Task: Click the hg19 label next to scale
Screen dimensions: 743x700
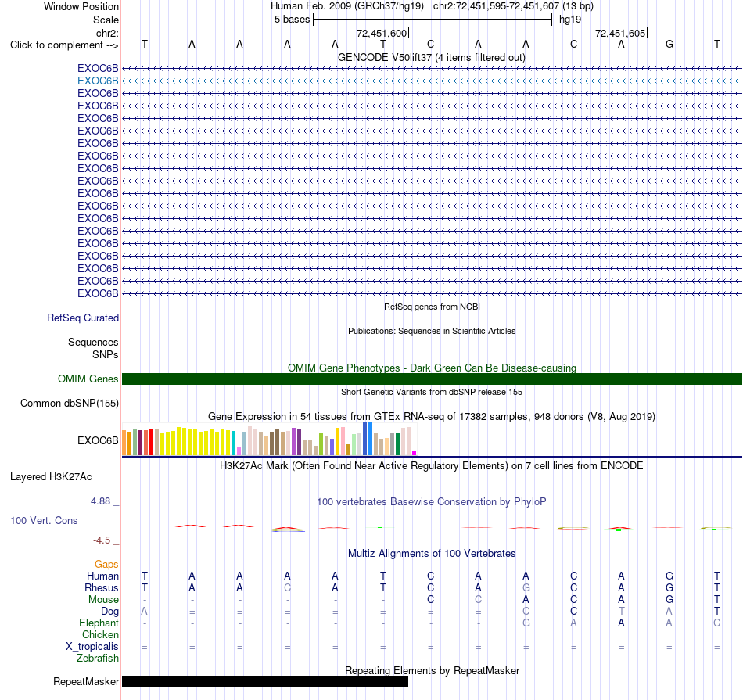Action: click(570, 20)
